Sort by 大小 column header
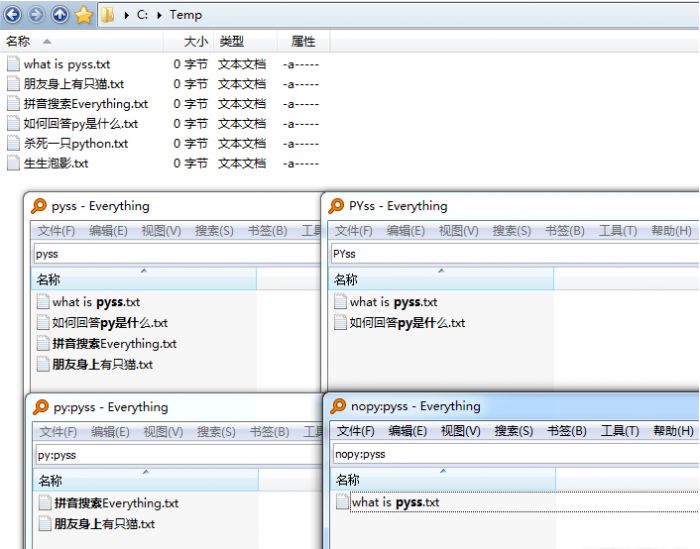This screenshot has height=549, width=700. (x=188, y=42)
